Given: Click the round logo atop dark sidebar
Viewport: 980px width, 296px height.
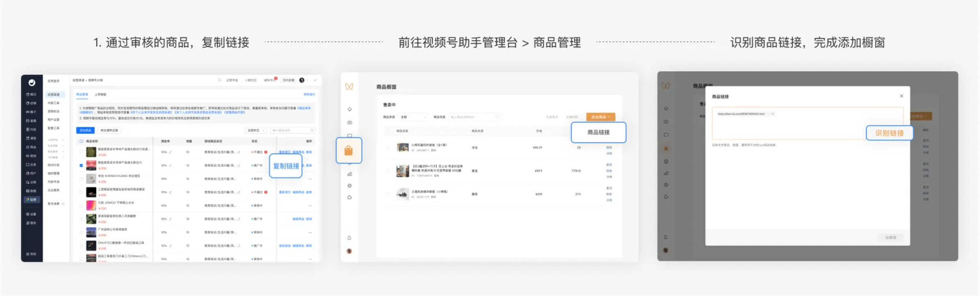Looking at the screenshot, I should (32, 82).
